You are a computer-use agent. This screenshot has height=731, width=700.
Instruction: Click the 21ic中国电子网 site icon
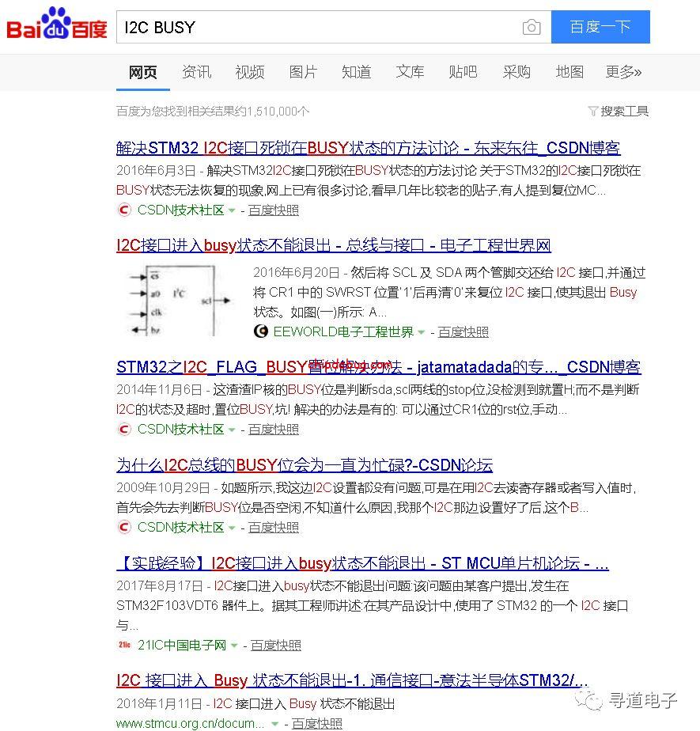pos(123,646)
